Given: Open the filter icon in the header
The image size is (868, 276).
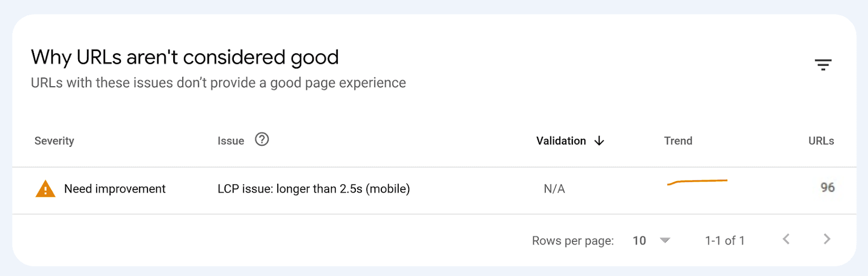Looking at the screenshot, I should [x=823, y=65].
